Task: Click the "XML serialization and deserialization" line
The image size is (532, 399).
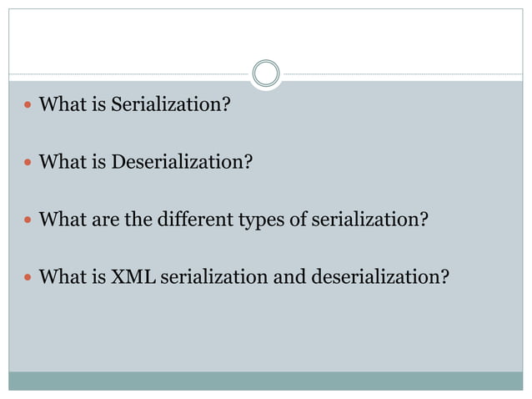Action: (x=243, y=276)
